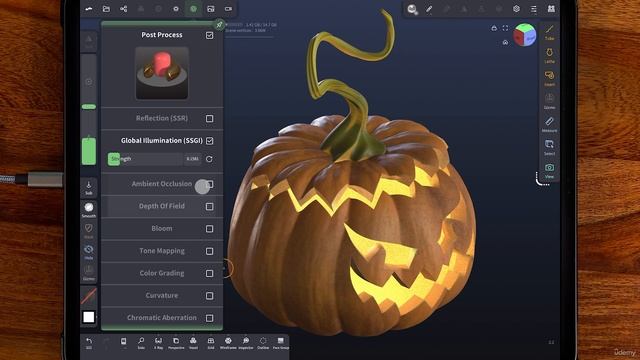Uncheck Global Illumination (SSGI)

[209, 141]
